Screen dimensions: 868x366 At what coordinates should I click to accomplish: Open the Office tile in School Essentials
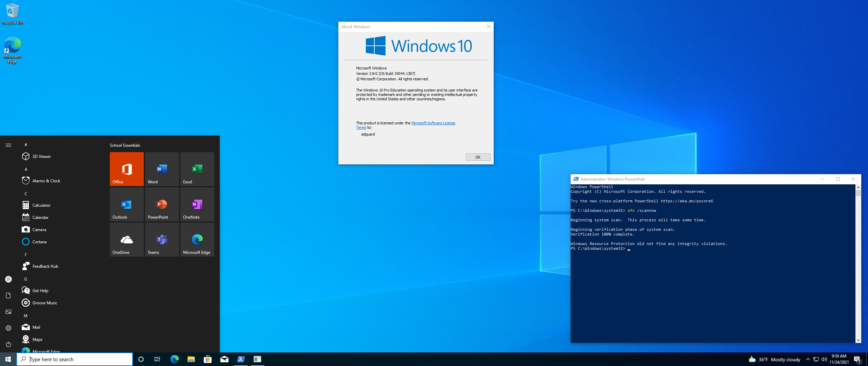click(x=126, y=169)
